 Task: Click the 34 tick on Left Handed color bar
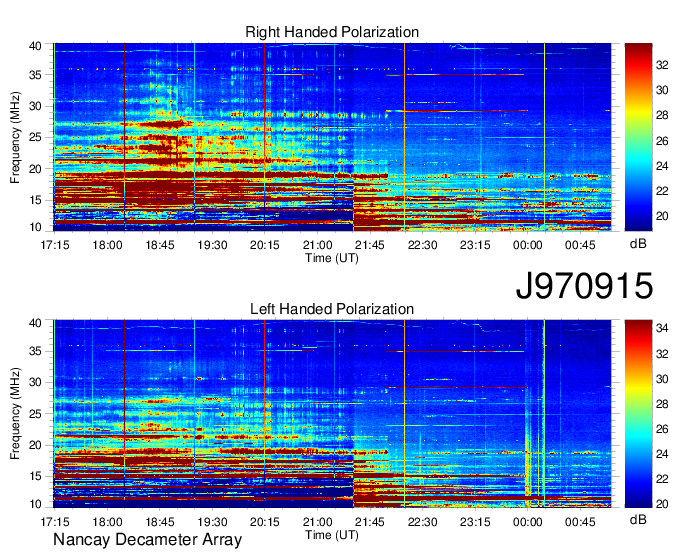coord(662,328)
